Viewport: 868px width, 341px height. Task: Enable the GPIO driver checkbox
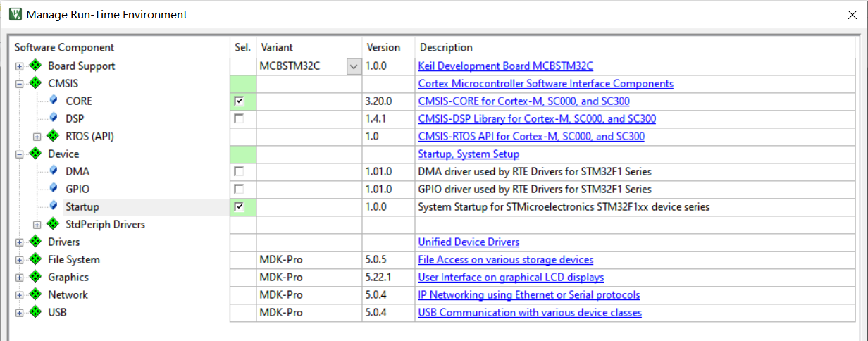click(x=239, y=190)
